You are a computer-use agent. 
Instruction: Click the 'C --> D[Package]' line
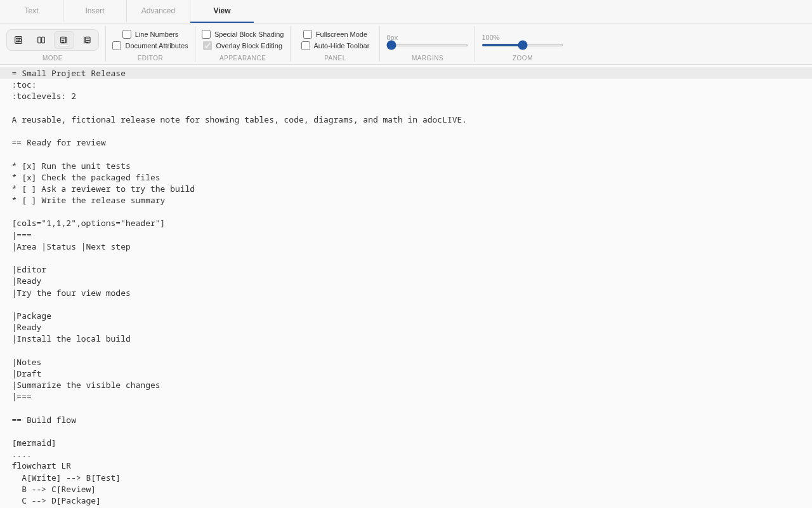tap(61, 500)
